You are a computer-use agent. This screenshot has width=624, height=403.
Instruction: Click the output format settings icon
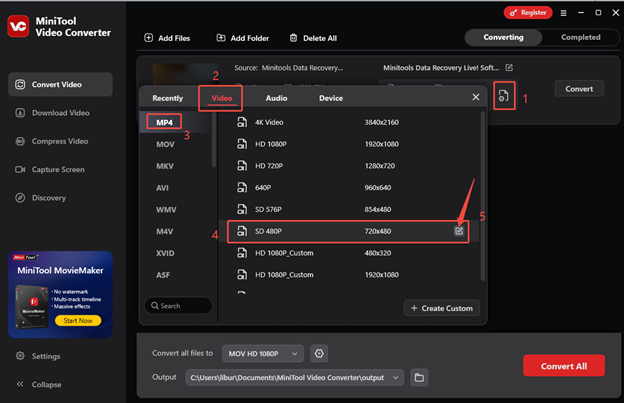504,95
